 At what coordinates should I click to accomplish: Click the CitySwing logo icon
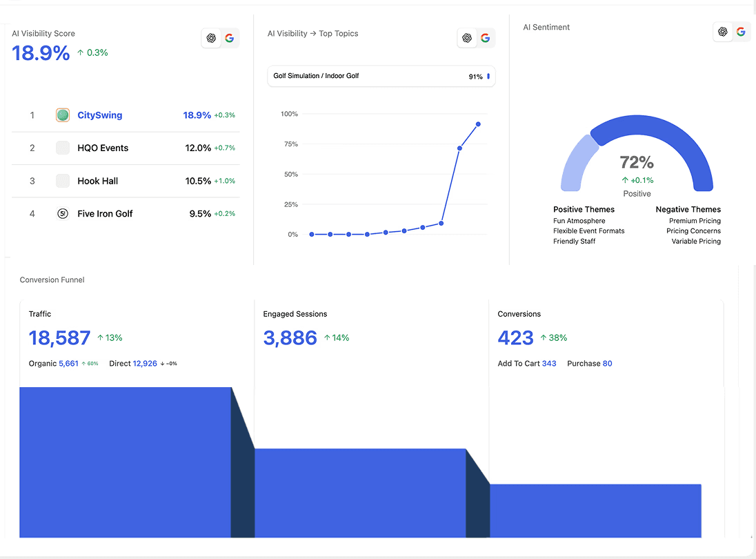click(x=63, y=115)
